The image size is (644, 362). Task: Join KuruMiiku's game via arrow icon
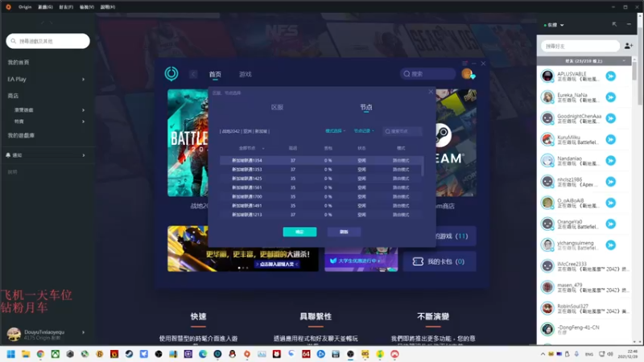click(x=611, y=139)
